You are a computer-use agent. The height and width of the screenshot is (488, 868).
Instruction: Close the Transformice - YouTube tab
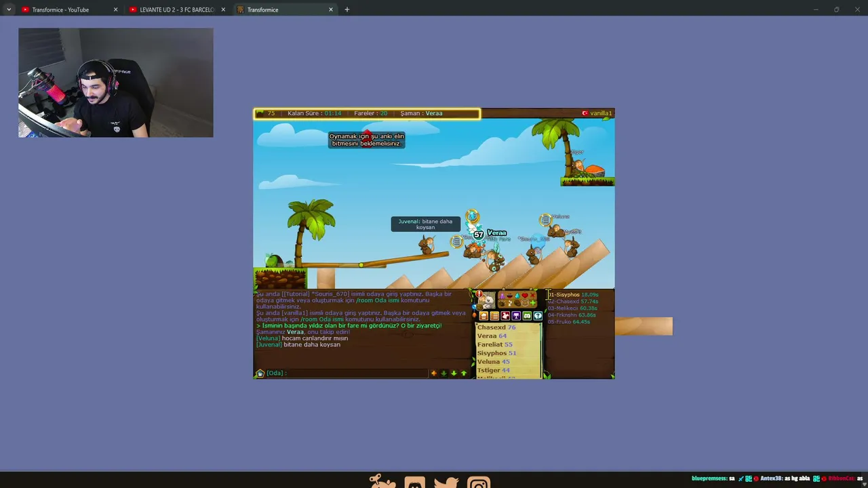coord(115,9)
